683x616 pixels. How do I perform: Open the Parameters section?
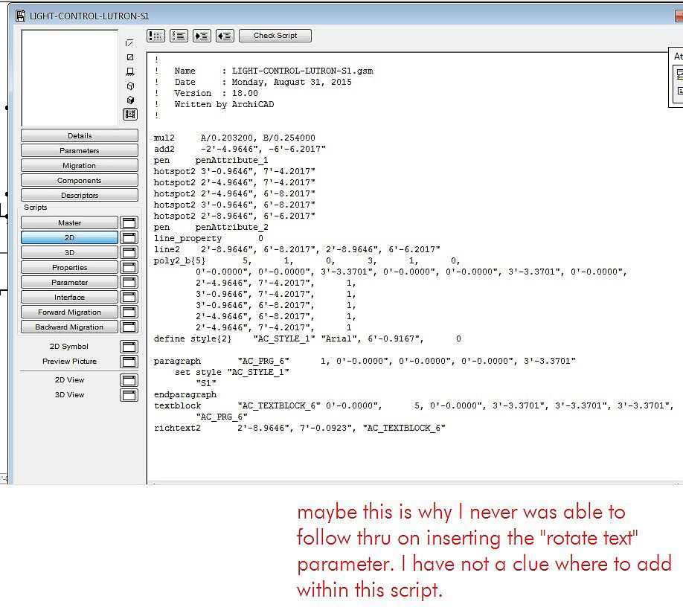tap(79, 150)
